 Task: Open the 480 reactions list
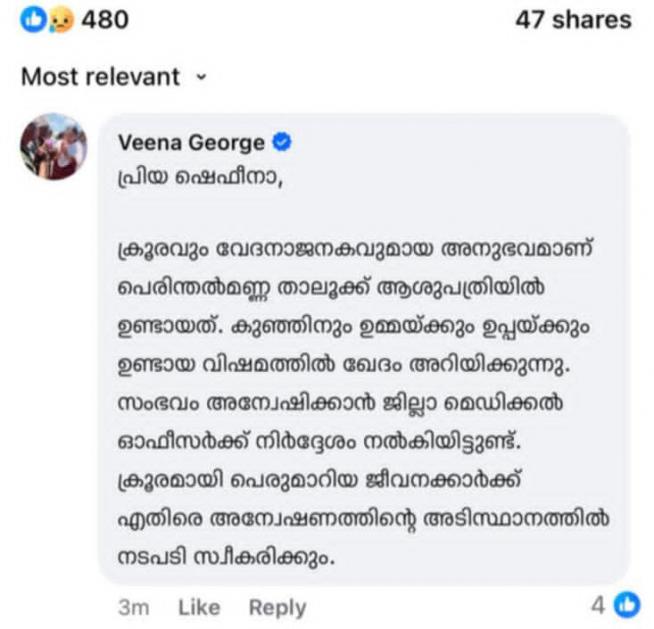click(x=104, y=19)
